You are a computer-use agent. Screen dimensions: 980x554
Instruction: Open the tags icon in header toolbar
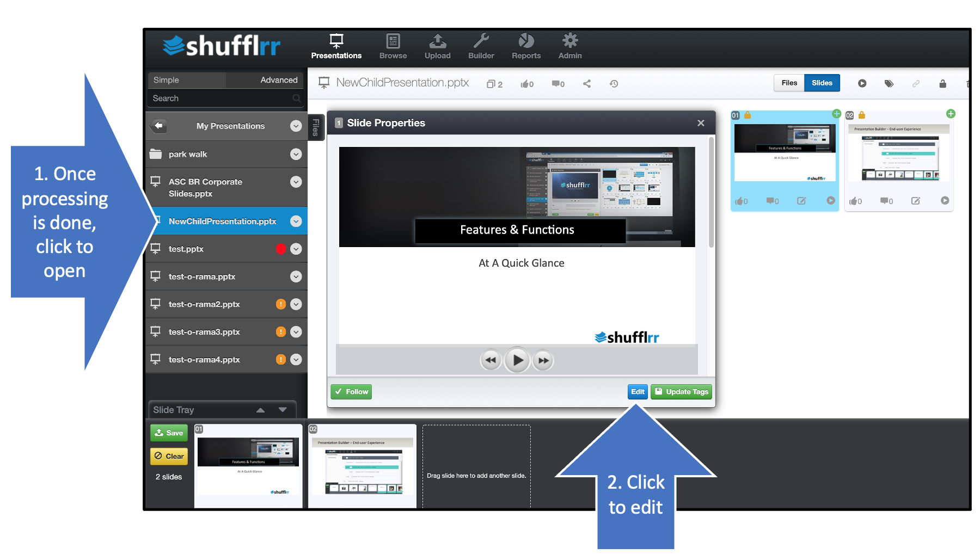point(889,83)
